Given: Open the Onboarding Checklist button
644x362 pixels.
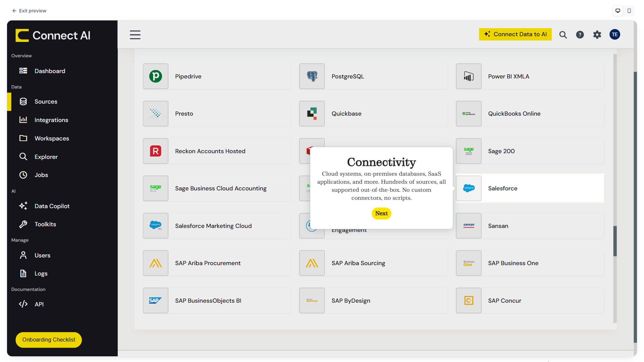Looking at the screenshot, I should coord(49,340).
